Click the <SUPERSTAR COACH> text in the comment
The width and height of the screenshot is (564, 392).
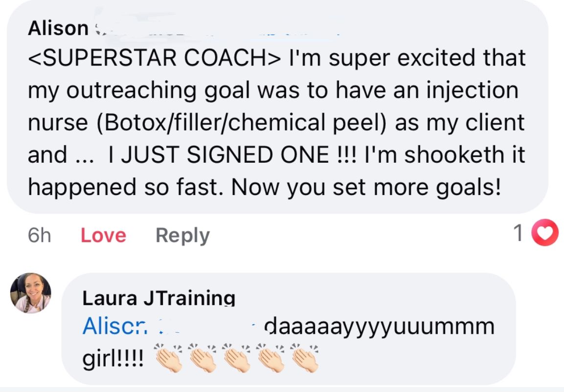[155, 58]
